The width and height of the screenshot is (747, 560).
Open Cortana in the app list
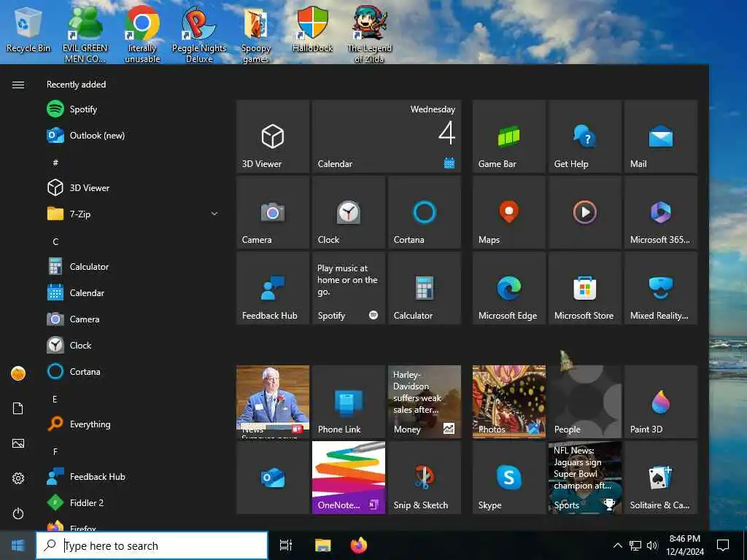133,371
